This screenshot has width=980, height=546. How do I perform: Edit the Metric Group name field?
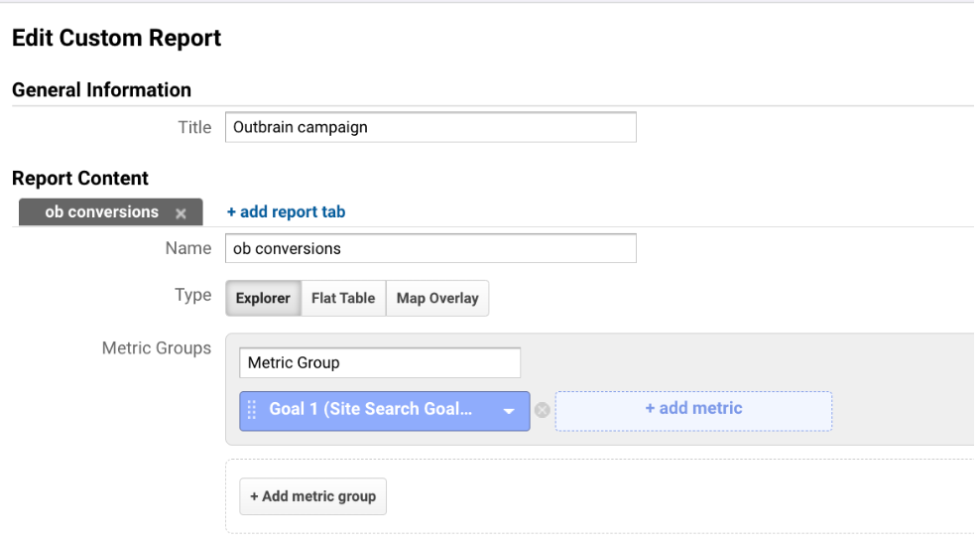pos(380,362)
